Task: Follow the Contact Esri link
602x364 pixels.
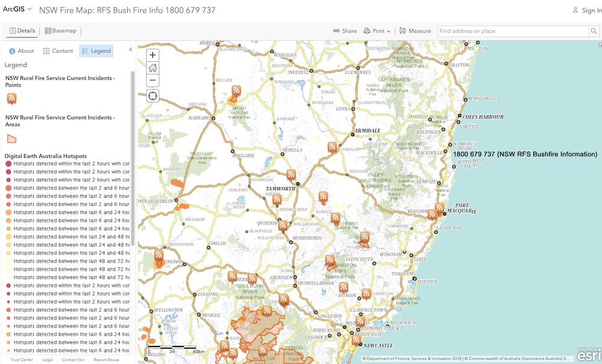Action: click(x=73, y=360)
